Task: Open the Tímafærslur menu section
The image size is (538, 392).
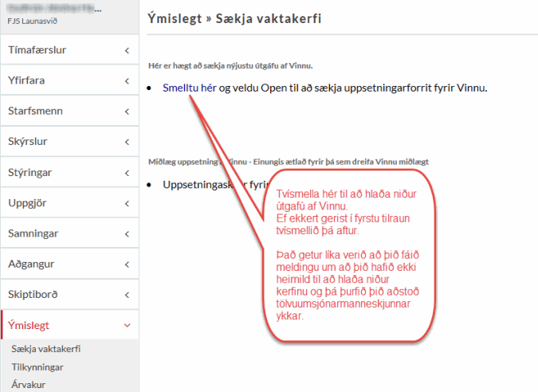Action: [x=70, y=49]
